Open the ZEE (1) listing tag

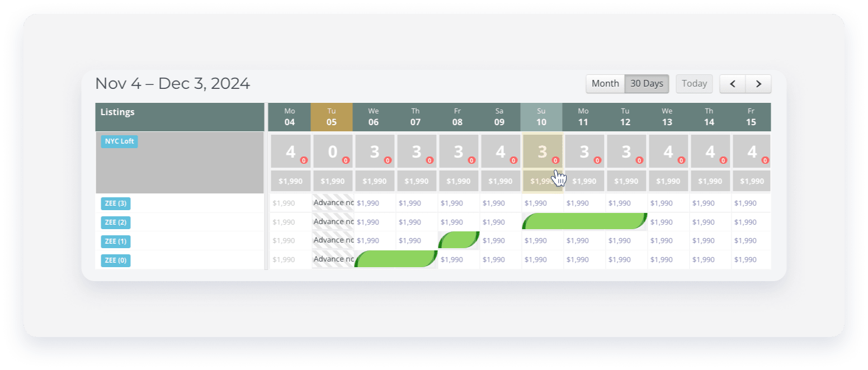click(116, 241)
